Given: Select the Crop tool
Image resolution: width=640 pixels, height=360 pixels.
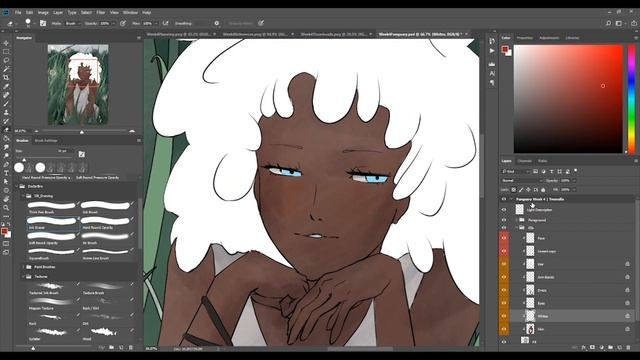Looking at the screenshot, I should pos(6,78).
